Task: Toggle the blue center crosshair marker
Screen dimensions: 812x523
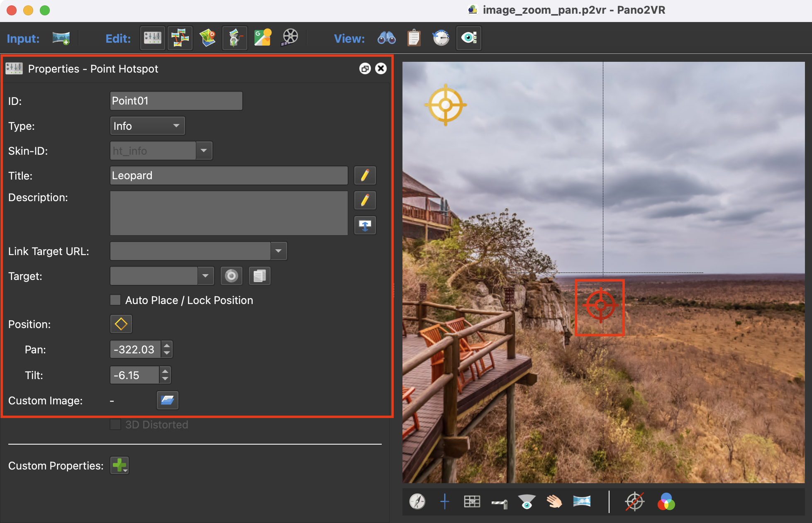Action: [x=445, y=502]
